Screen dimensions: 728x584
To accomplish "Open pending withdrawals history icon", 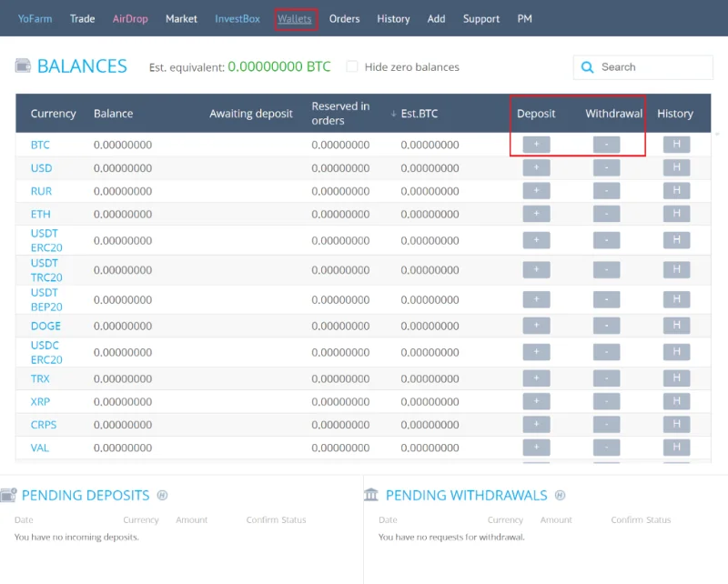I will click(x=560, y=496).
